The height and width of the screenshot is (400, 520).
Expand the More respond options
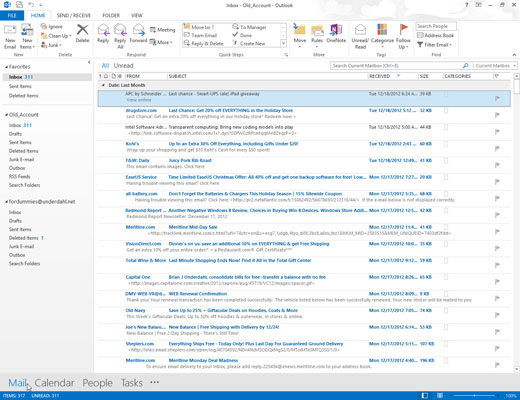click(x=161, y=42)
